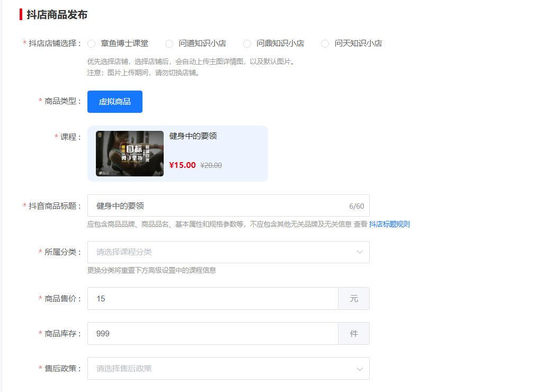Click the 商品类型 field label

tap(63, 101)
